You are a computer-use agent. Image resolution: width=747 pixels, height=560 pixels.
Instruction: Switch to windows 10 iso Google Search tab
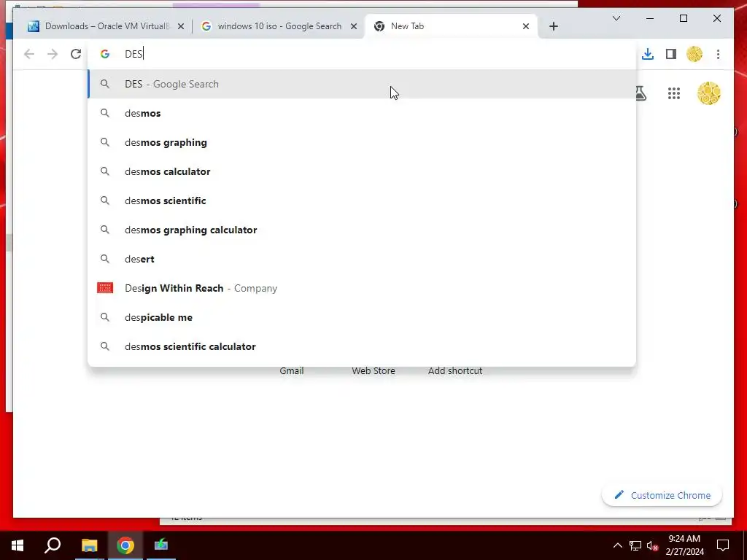tap(279, 26)
